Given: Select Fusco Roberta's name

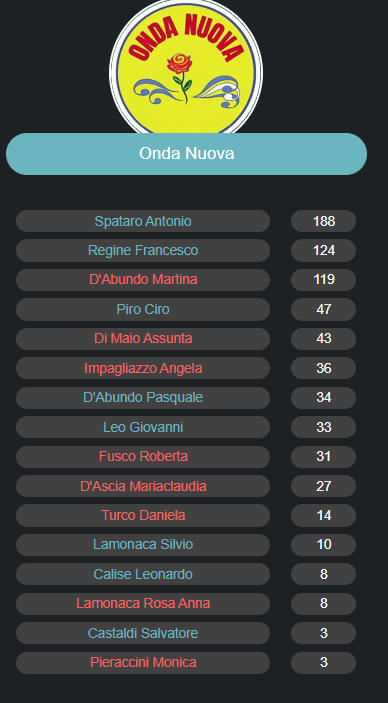Looking at the screenshot, I should click(x=143, y=456).
